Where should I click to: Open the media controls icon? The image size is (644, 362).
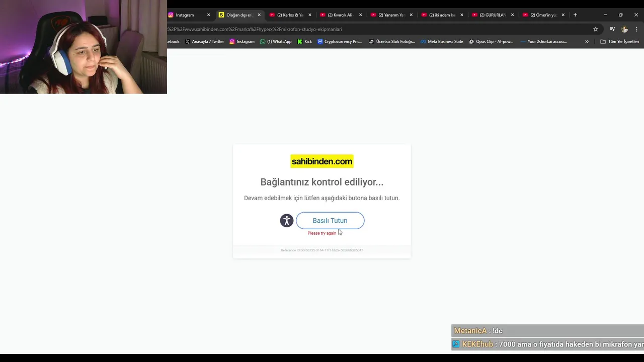(x=612, y=29)
